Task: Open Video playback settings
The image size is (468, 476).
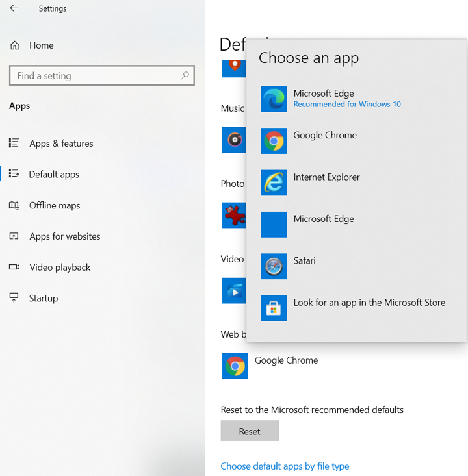Action: tap(60, 268)
